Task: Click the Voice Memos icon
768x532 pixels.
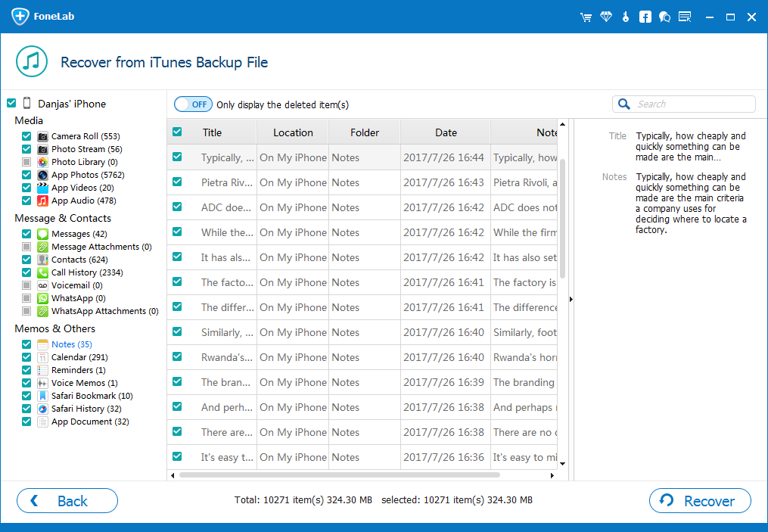Action: pos(42,383)
